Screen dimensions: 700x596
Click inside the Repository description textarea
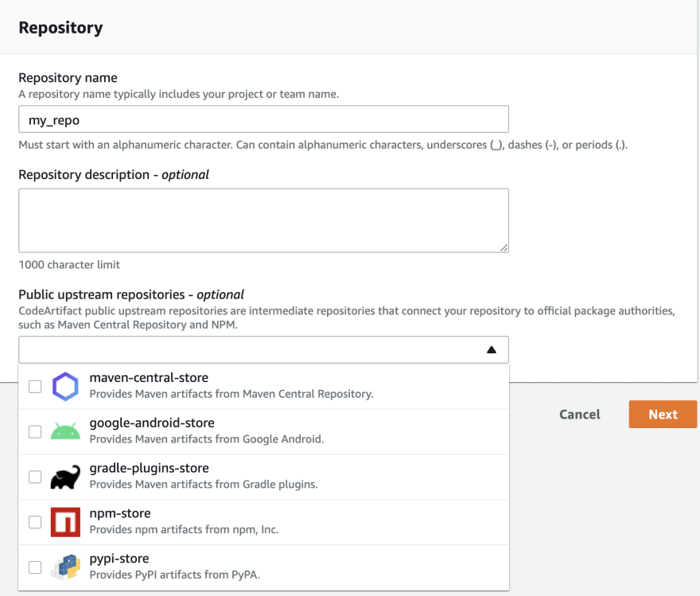[x=263, y=220]
